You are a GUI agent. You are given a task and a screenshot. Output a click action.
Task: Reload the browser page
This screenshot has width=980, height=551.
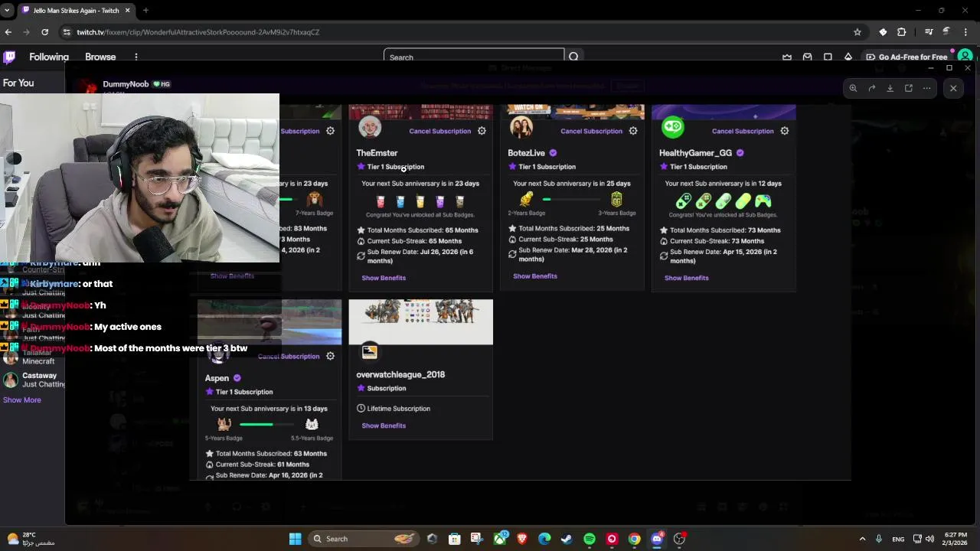(x=45, y=32)
